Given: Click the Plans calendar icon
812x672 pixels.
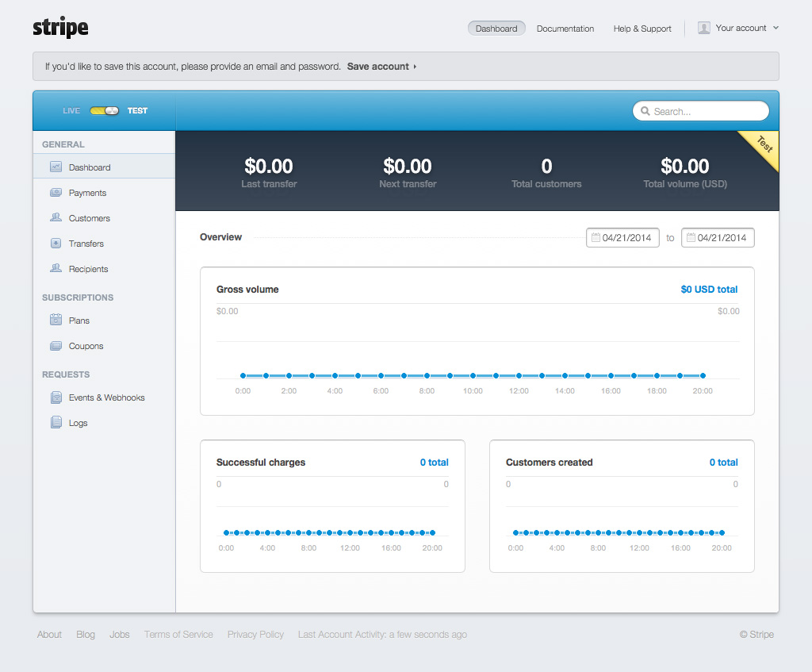Looking at the screenshot, I should [56, 321].
